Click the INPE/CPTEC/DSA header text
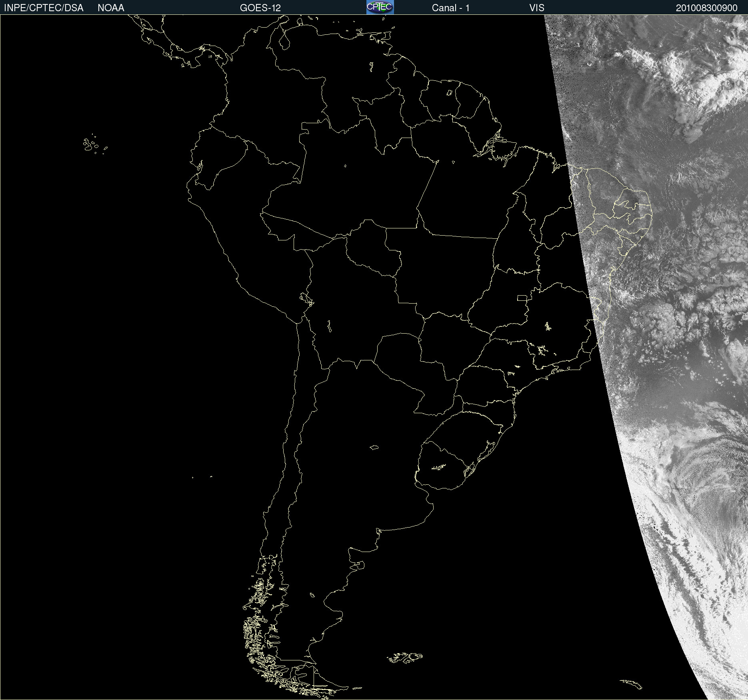Screen dimensions: 748x700 tap(44, 8)
